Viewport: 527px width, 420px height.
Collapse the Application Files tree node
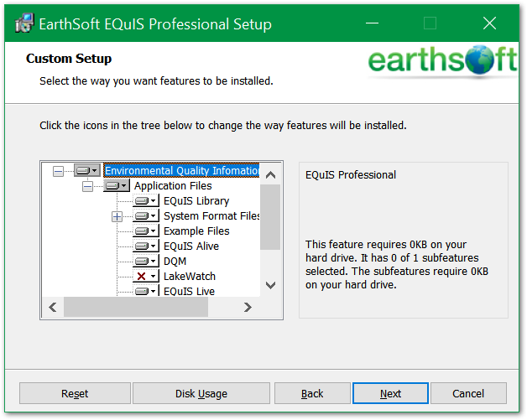click(87, 186)
